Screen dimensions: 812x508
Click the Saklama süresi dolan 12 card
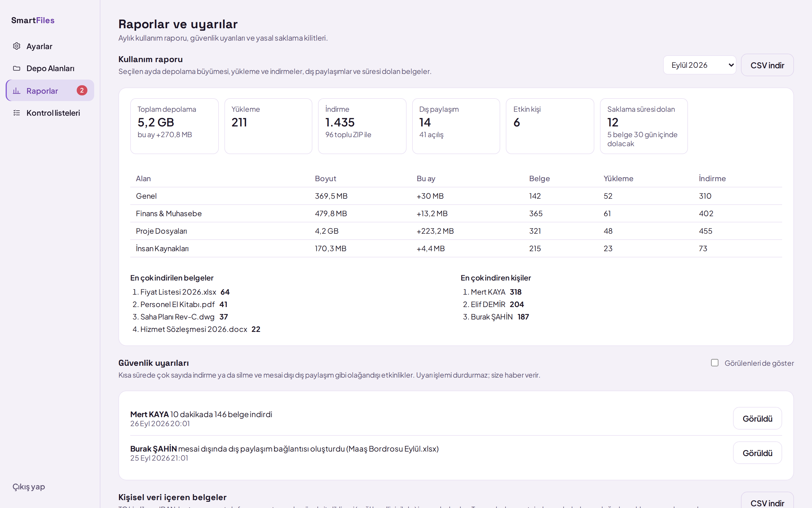[644, 126]
